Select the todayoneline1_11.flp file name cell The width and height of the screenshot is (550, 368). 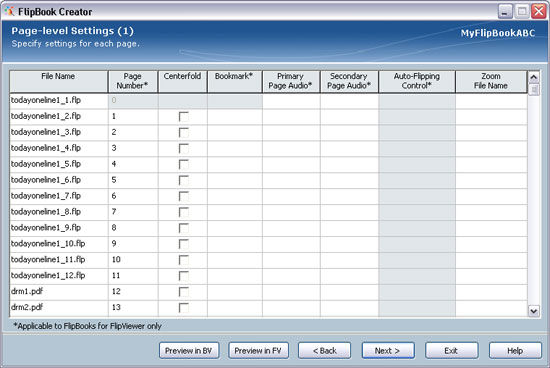(59, 260)
